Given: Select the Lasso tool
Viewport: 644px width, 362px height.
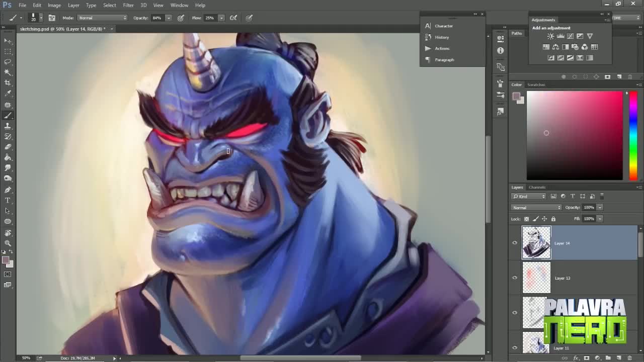Looking at the screenshot, I should click(8, 62).
